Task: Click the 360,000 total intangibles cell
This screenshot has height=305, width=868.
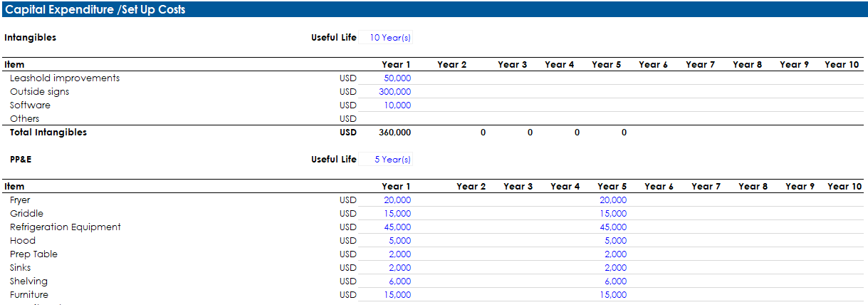Action: 394,133
